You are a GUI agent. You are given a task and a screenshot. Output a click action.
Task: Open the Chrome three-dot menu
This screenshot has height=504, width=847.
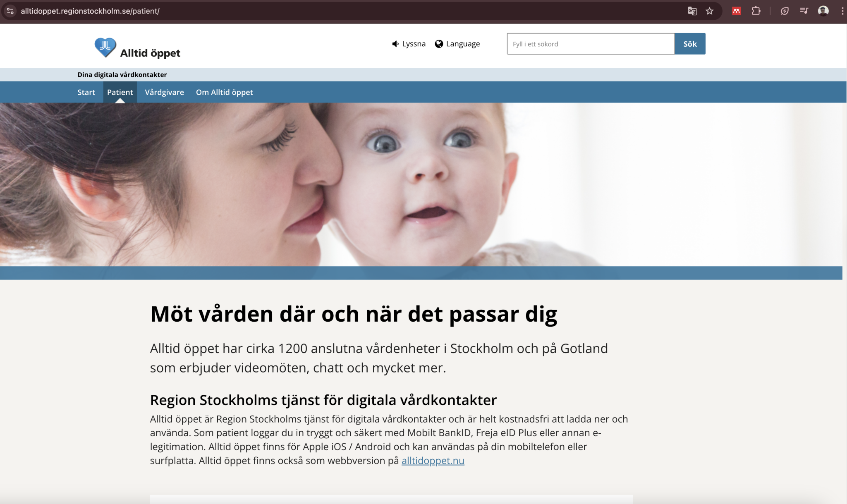pos(842,11)
